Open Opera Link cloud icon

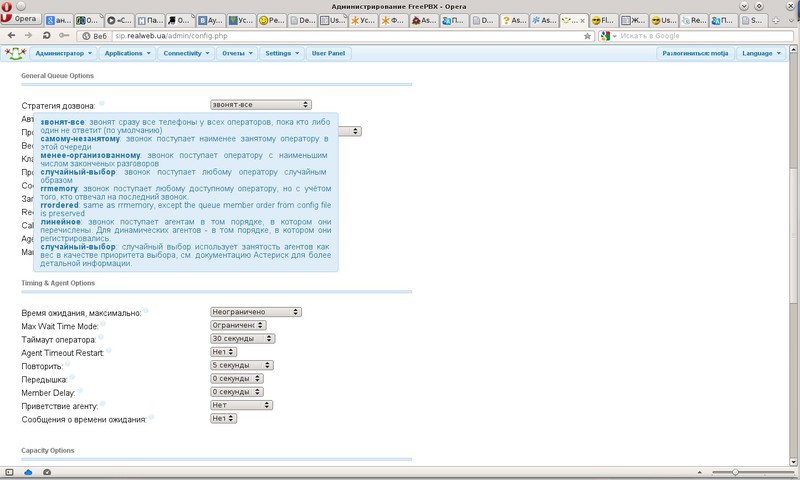pyautogui.click(x=29, y=472)
